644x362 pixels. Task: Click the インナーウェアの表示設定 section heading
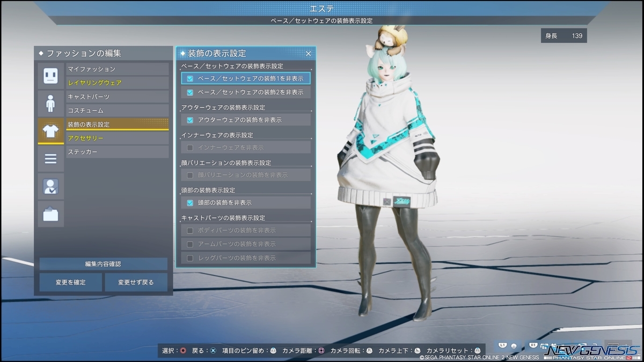click(x=217, y=135)
